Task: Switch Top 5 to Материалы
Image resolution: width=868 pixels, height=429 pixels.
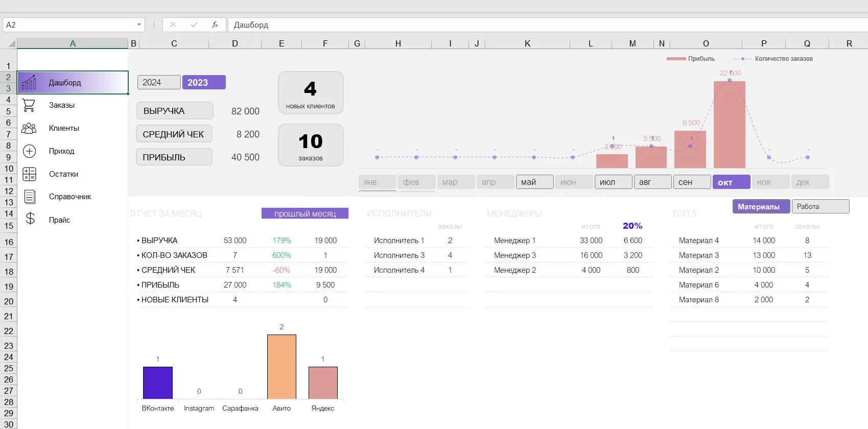Action: point(761,206)
